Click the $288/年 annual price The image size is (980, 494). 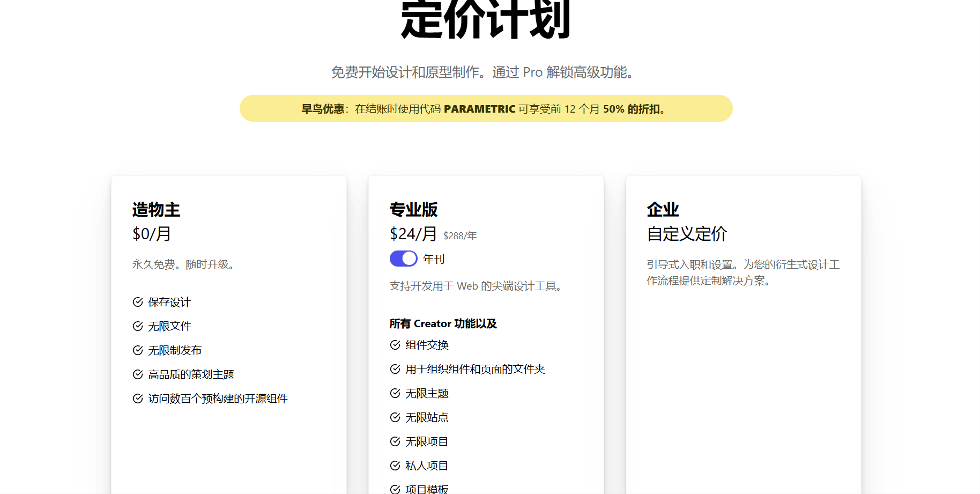pos(460,236)
